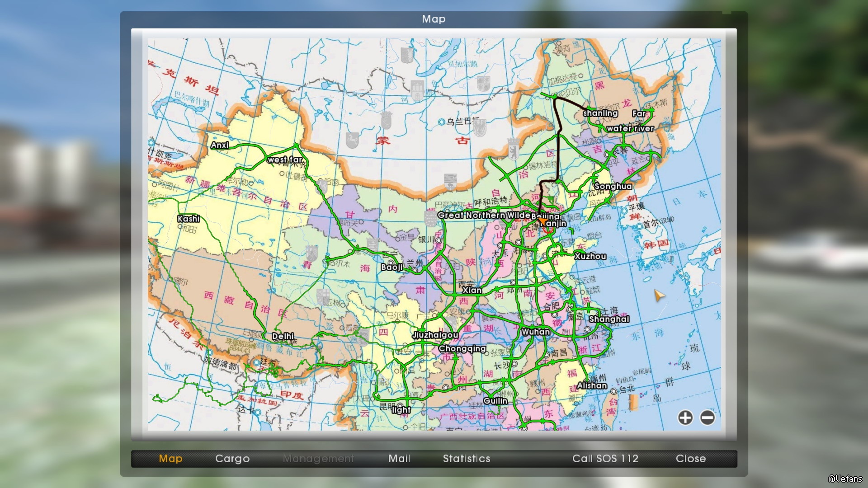Click the Songhua city label
The height and width of the screenshot is (488, 868).
[613, 186]
